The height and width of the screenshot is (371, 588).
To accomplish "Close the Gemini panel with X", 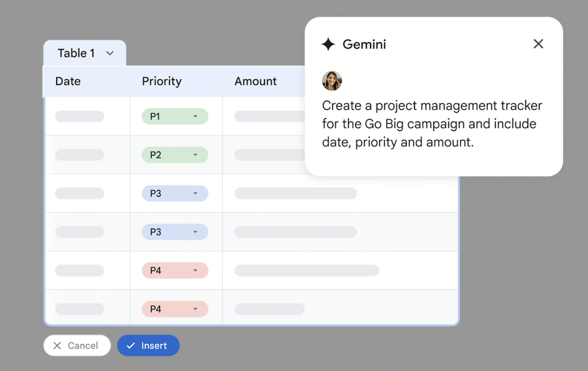I will coord(538,44).
